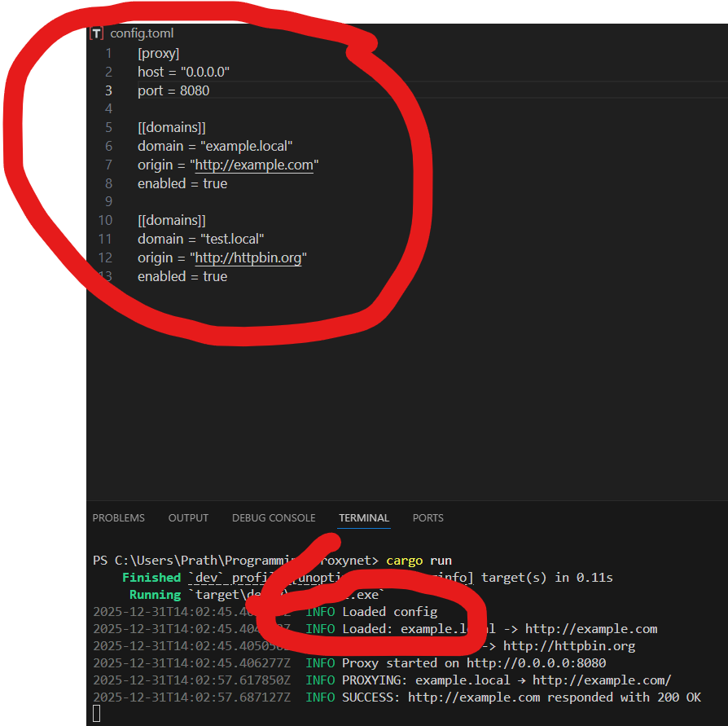Click line number 10 in the gutter
728x726 pixels.
pos(105,220)
